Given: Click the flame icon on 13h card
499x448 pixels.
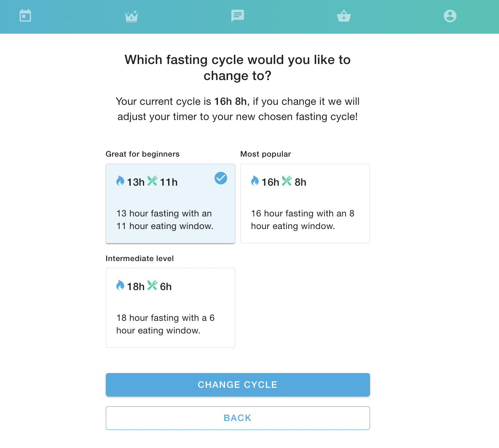Looking at the screenshot, I should [x=120, y=181].
